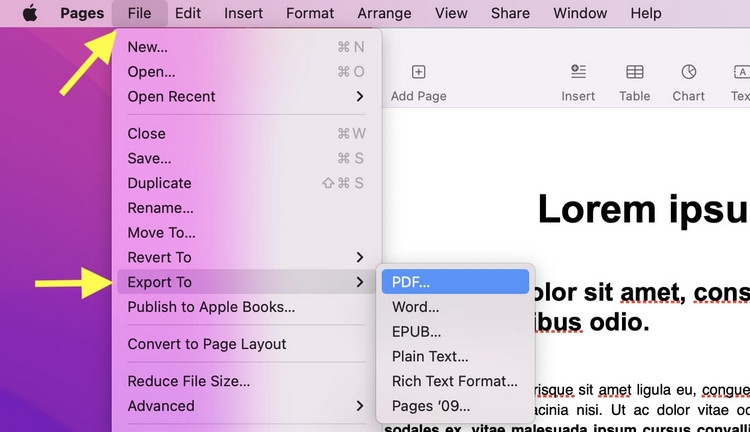Choose EPUB... export option

(455, 332)
